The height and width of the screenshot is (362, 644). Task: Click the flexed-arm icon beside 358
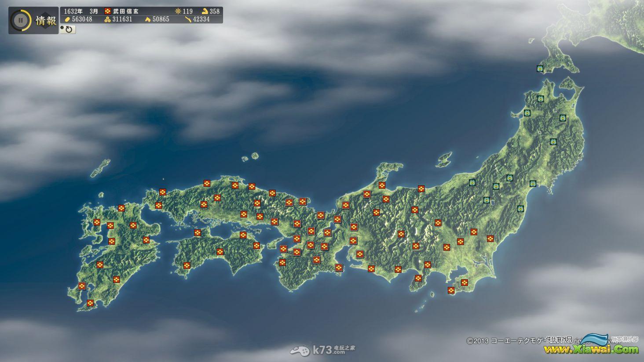coord(205,11)
